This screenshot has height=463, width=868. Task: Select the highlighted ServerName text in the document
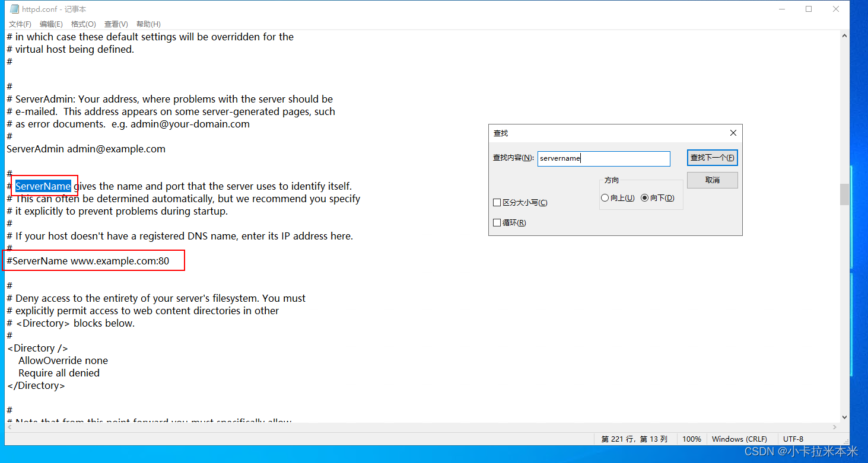tap(43, 186)
